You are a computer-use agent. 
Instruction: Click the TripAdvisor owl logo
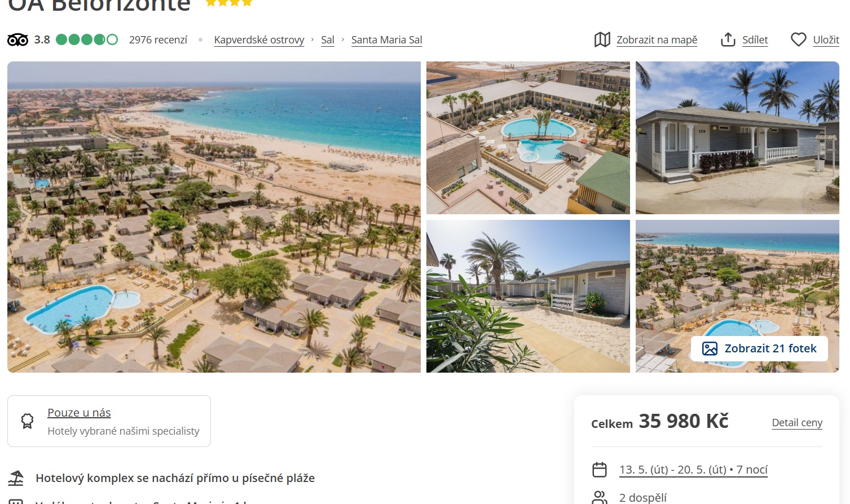(x=17, y=40)
